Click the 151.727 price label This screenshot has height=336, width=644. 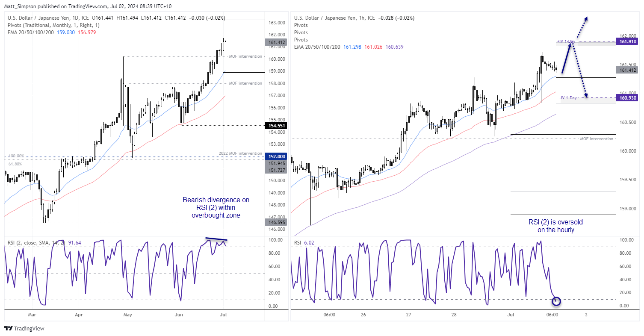pyautogui.click(x=276, y=170)
